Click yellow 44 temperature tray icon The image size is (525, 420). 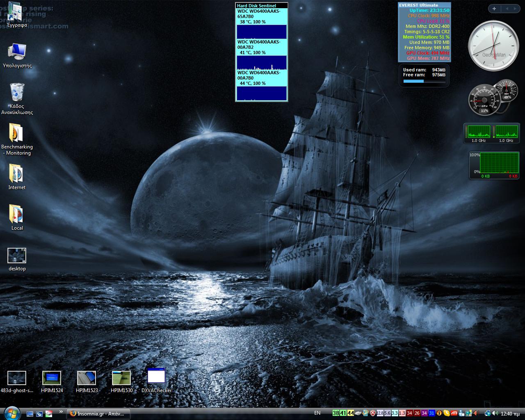pyautogui.click(x=351, y=413)
